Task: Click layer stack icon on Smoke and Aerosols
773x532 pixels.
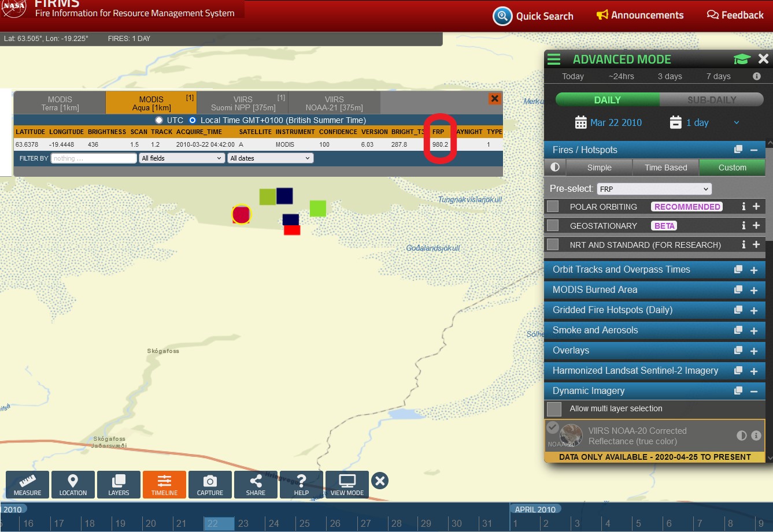Action: [x=738, y=330]
